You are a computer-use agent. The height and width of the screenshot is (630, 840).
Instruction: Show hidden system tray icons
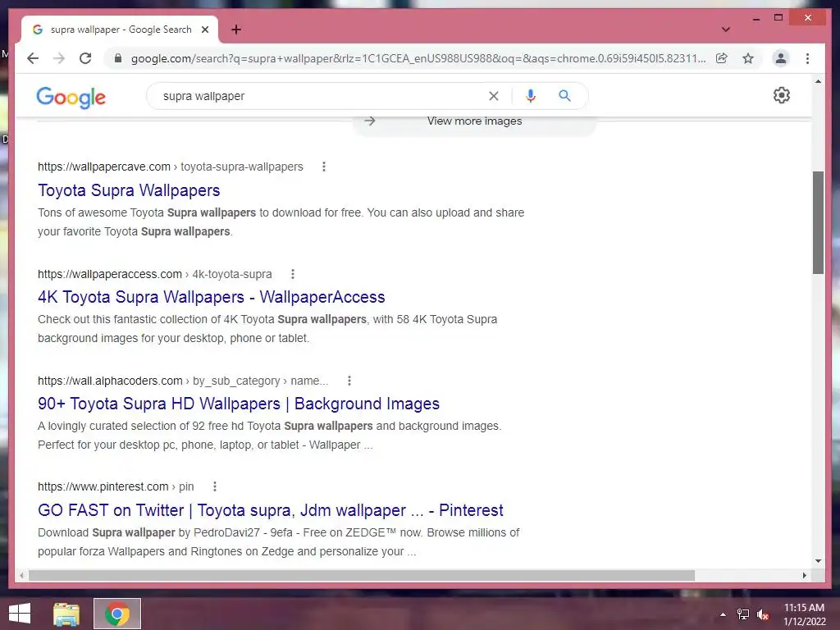[724, 614]
